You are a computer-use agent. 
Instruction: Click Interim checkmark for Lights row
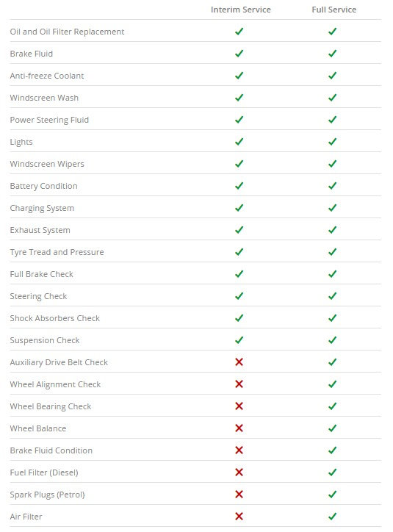(x=239, y=142)
